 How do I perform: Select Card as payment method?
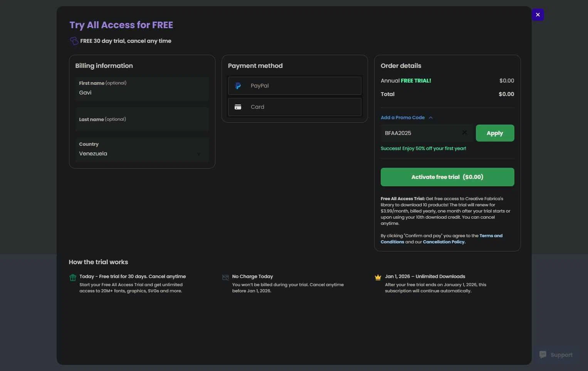click(295, 107)
